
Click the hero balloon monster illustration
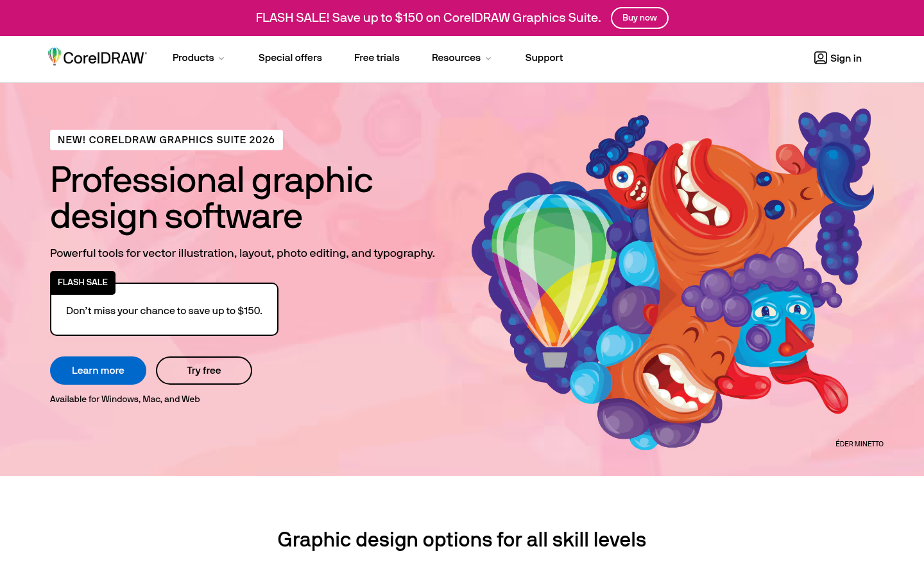(x=672, y=279)
